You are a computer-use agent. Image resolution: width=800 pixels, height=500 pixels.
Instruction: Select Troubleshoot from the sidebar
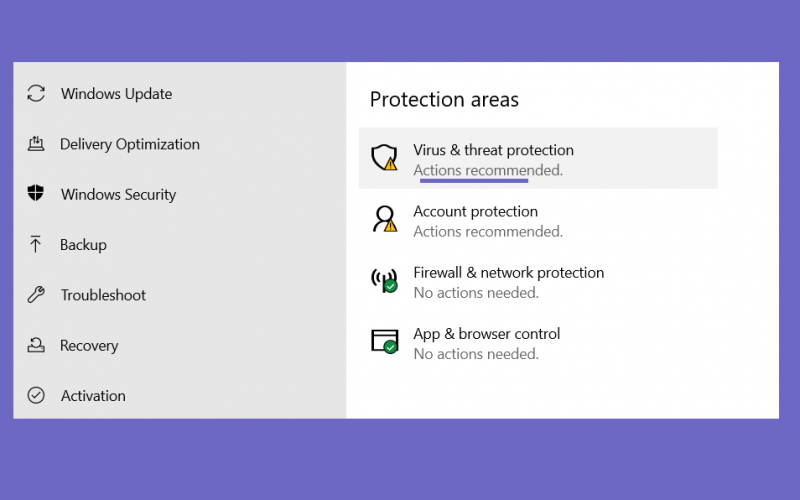(103, 295)
